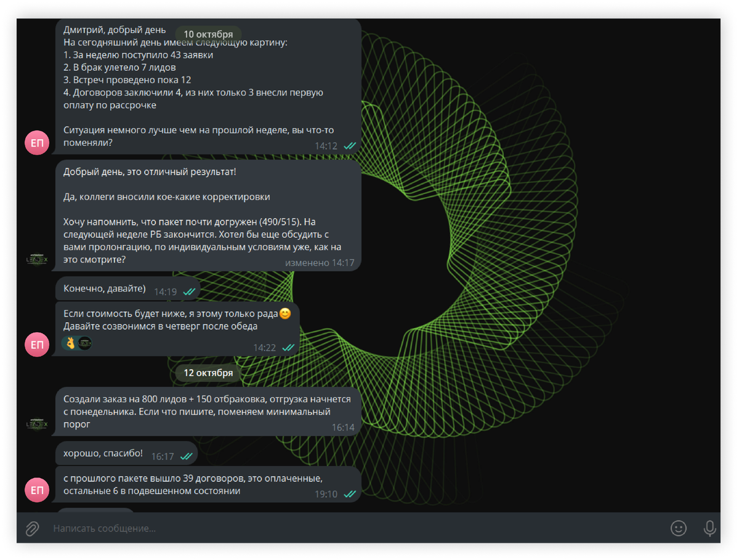
Task: Click the paperclip attach file icon
Action: pos(32,528)
